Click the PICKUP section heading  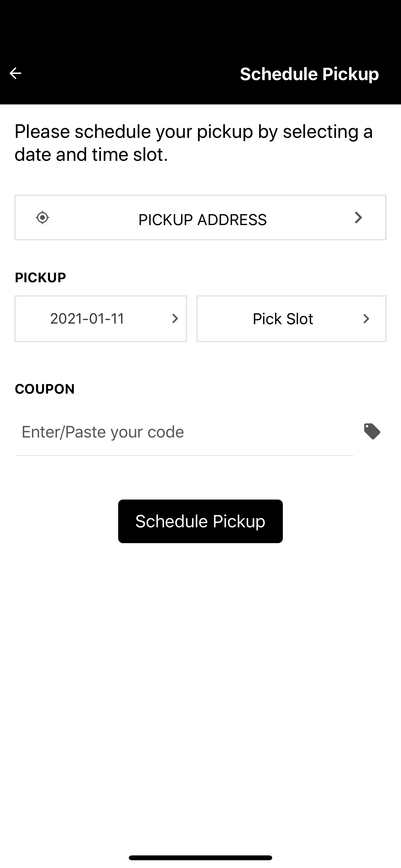[x=40, y=278]
